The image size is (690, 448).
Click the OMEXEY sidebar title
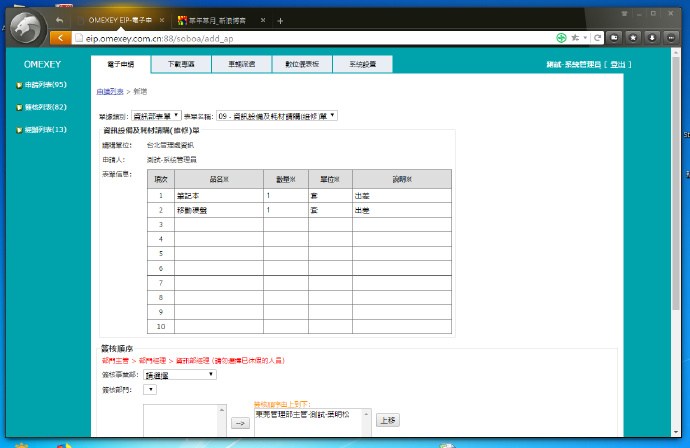click(x=42, y=64)
